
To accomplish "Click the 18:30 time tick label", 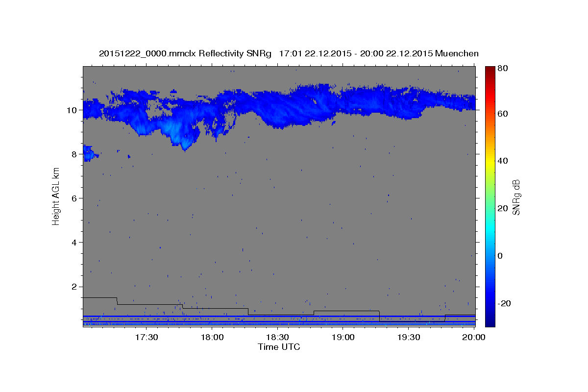I will 278,338.
